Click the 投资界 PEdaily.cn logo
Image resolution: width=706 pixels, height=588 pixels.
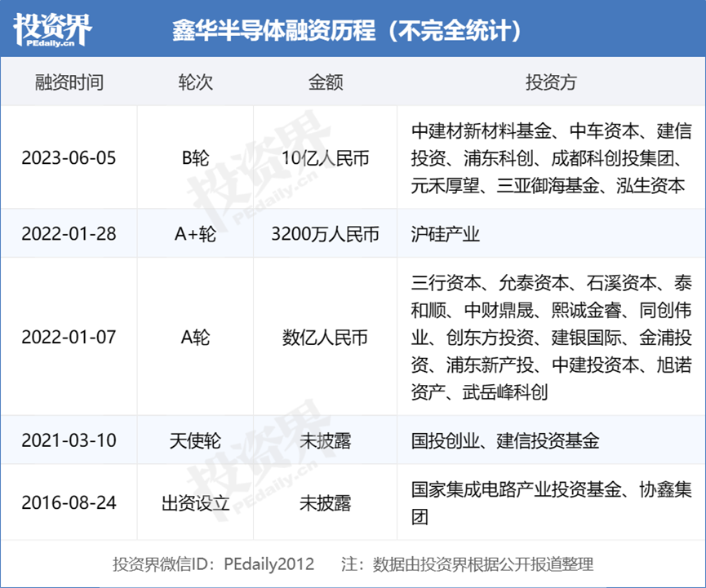tap(52, 29)
